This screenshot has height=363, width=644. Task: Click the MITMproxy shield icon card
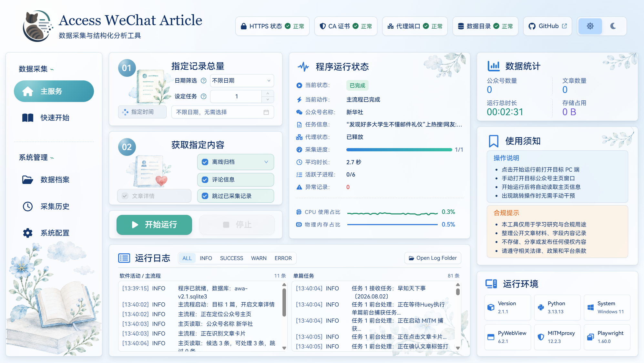(557, 337)
